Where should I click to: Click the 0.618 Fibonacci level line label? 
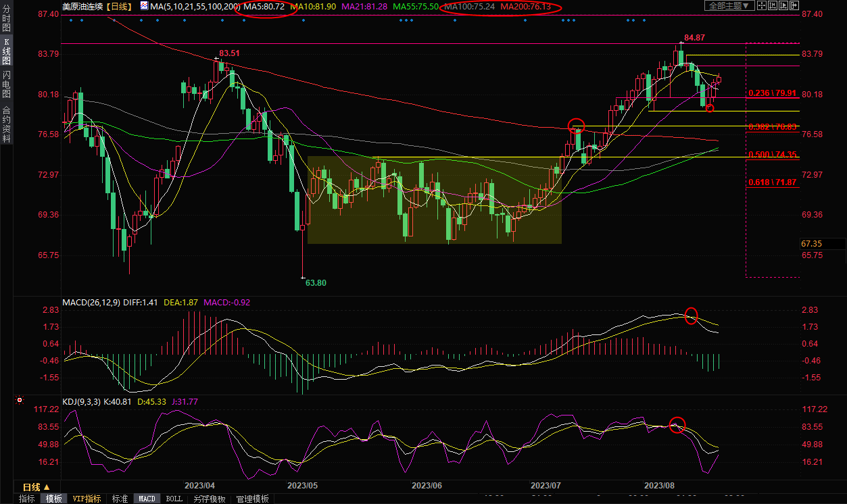(x=772, y=182)
